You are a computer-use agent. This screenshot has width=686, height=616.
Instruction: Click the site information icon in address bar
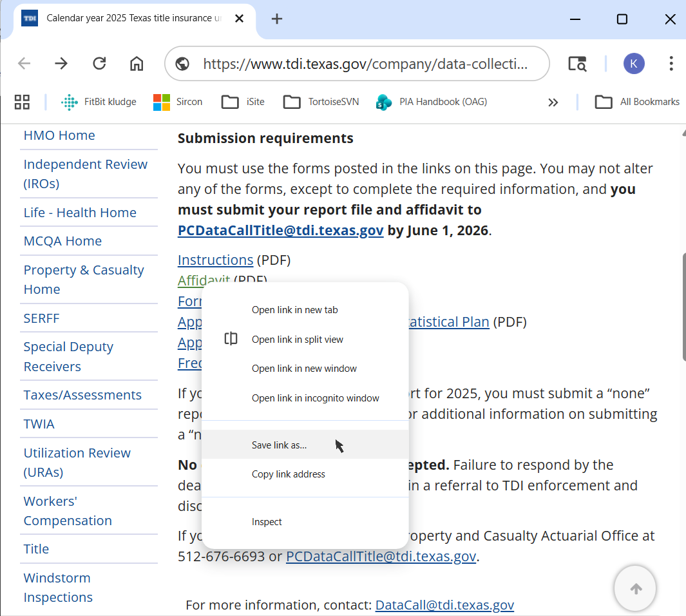(182, 64)
